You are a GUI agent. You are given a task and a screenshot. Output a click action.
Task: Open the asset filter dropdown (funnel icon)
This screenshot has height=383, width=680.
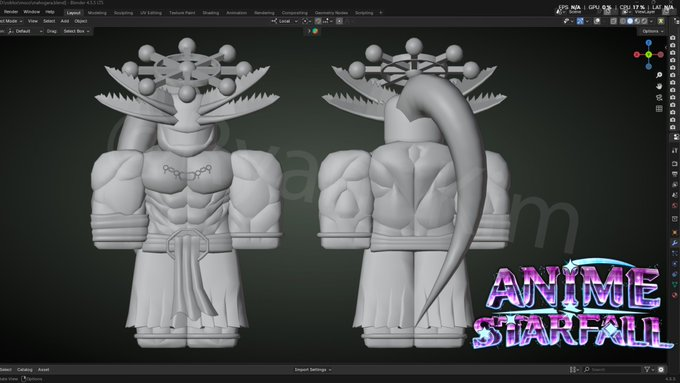(x=649, y=370)
